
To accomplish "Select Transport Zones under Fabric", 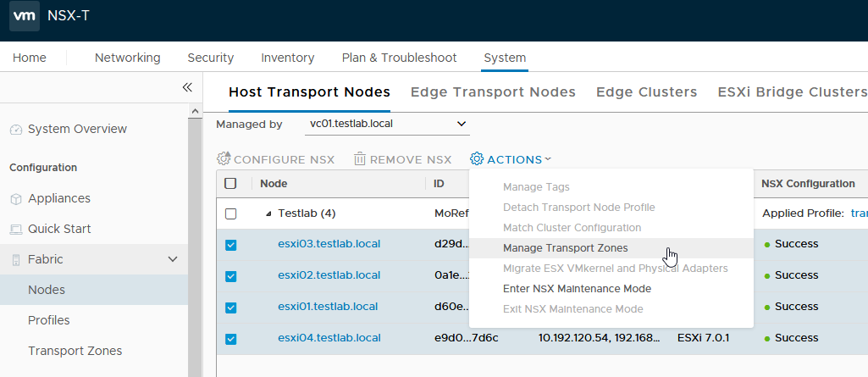I will [x=75, y=351].
